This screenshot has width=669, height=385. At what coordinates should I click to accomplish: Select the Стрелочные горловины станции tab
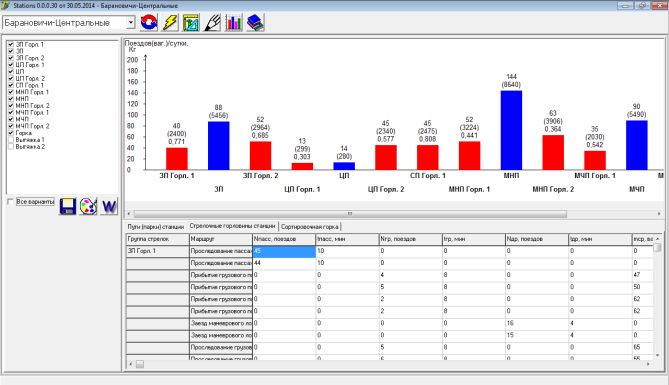point(233,226)
